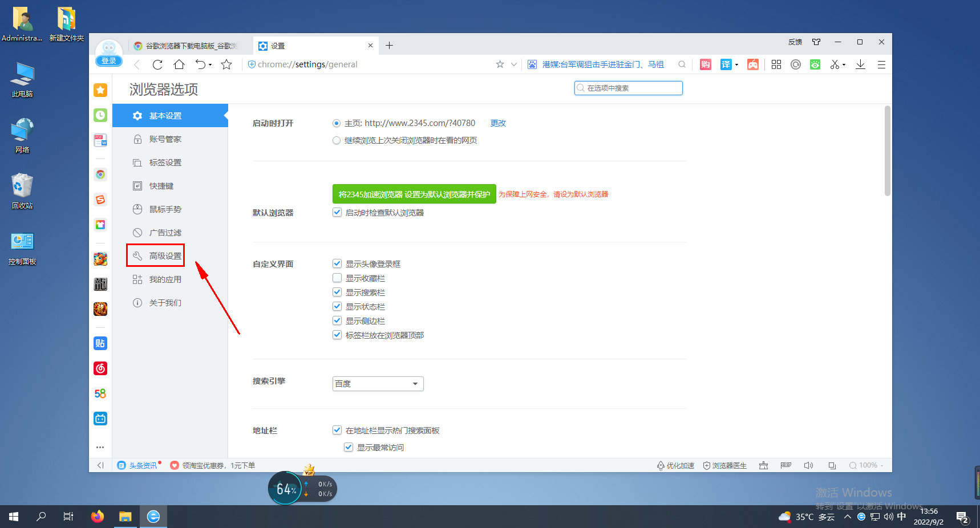Viewport: 980px width, 528px height.
Task: Expand the address bar dropdown chevron
Action: pos(513,64)
